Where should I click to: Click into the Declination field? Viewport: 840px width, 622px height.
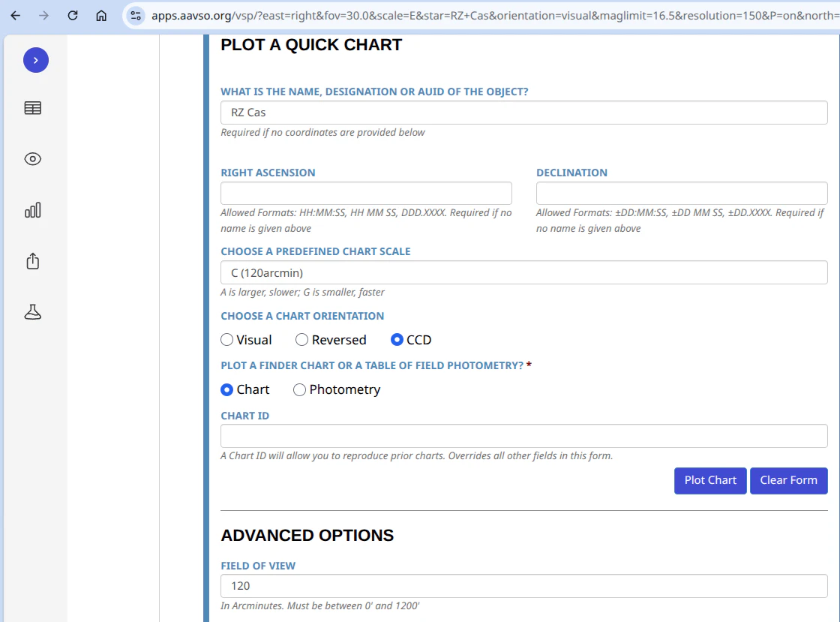pos(682,193)
